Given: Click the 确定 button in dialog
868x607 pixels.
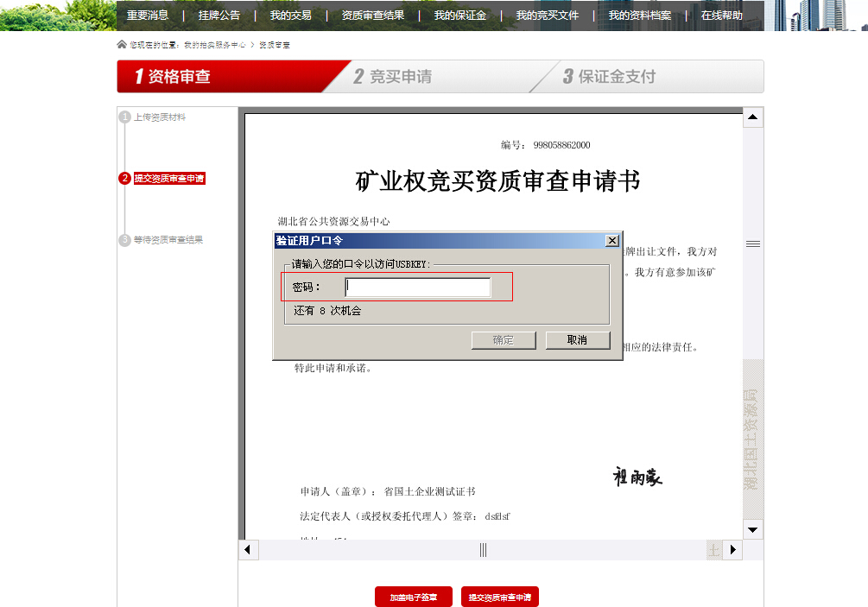Looking at the screenshot, I should 504,340.
